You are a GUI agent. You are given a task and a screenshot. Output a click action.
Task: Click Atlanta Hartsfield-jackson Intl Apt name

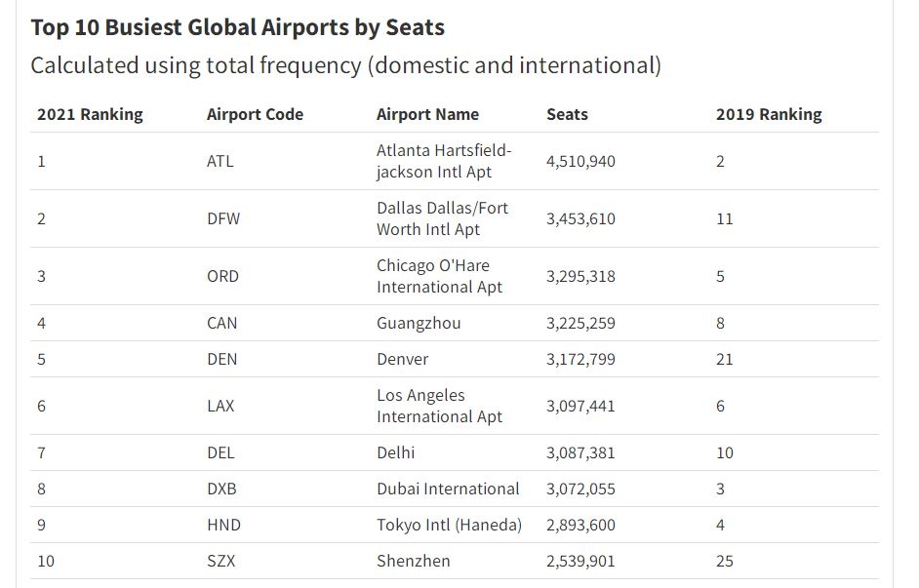pos(444,161)
